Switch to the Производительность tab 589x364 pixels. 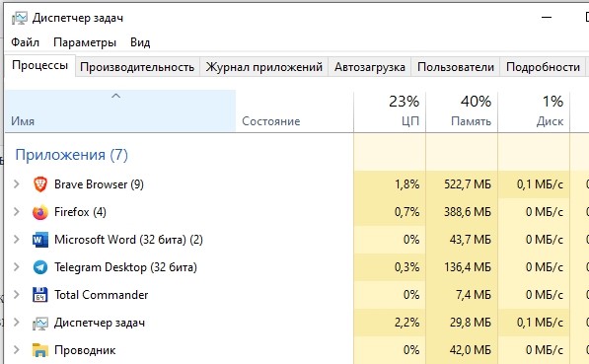(137, 67)
